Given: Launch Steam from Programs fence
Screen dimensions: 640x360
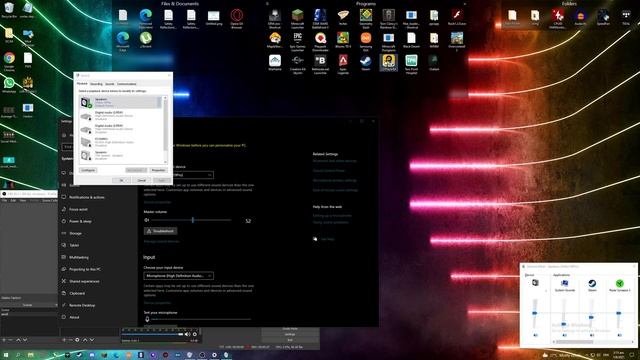Looking at the screenshot, I should [366, 63].
